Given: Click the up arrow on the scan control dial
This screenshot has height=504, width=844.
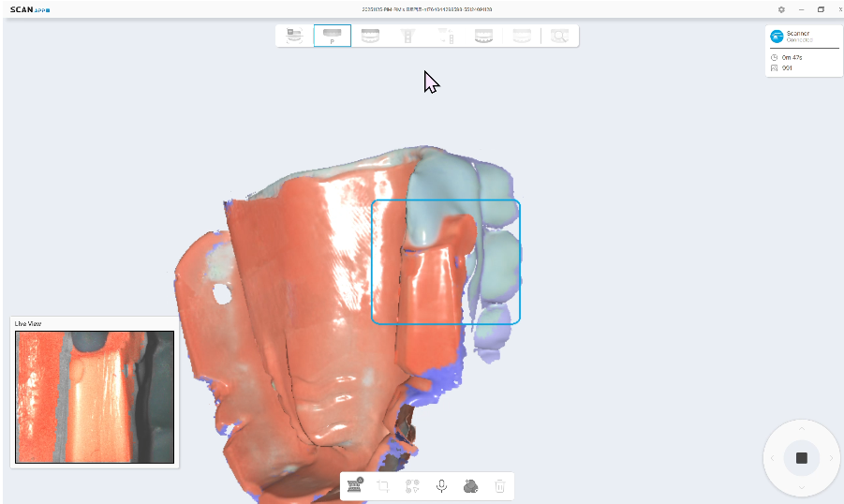Looking at the screenshot, I should [801, 430].
